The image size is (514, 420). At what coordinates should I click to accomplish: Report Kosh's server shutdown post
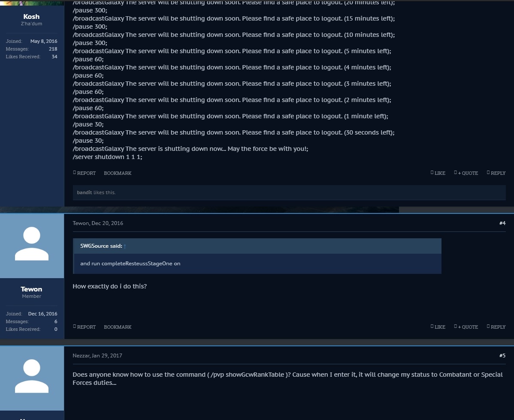click(84, 173)
